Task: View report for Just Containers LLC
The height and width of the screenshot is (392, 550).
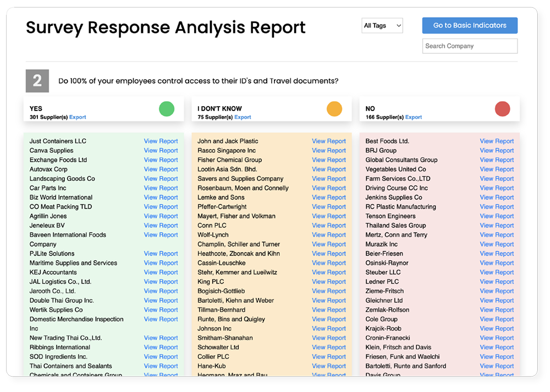Action: coord(161,141)
